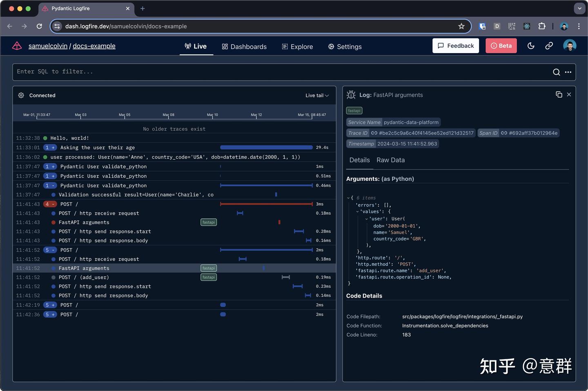
Task: Select the Pydantic Logfire browser tab
Action: (87, 9)
